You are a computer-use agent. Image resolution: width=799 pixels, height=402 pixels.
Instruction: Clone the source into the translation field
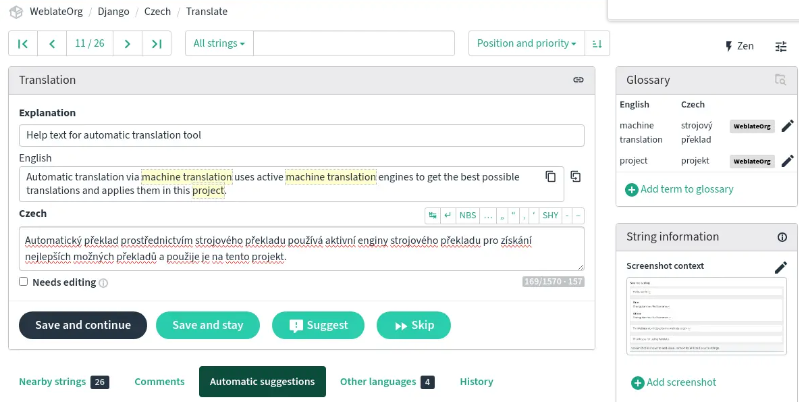click(575, 176)
